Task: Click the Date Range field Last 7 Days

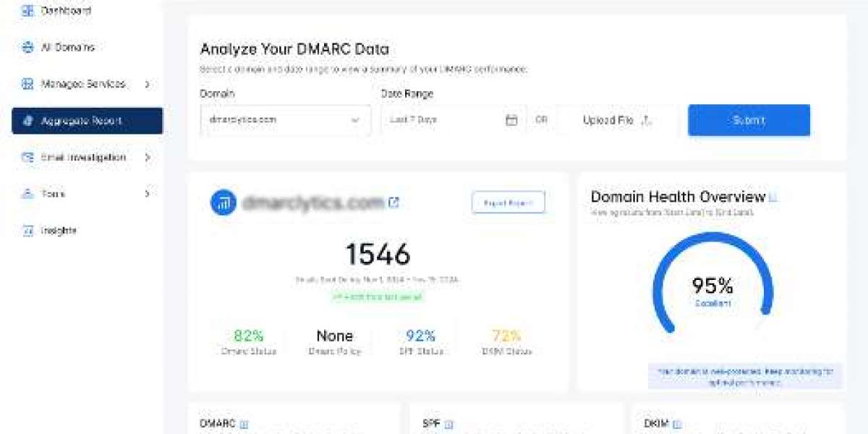Action: [452, 120]
